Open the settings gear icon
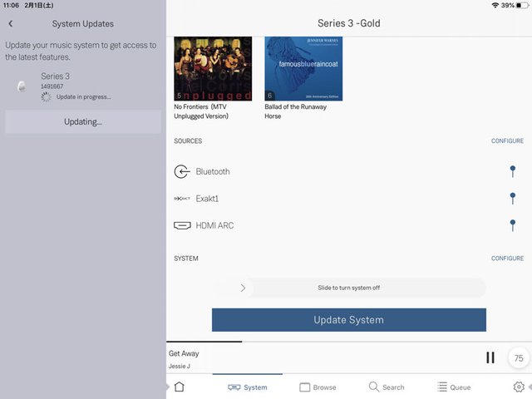 pos(519,387)
